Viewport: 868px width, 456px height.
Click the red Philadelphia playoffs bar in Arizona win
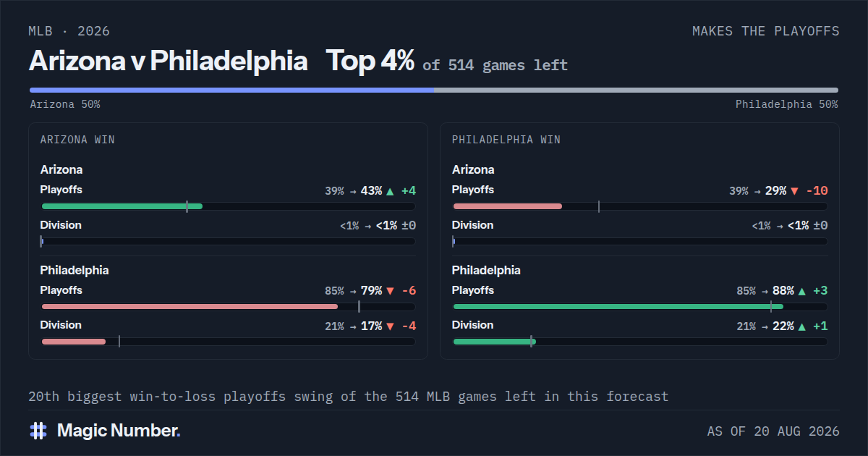[190, 307]
